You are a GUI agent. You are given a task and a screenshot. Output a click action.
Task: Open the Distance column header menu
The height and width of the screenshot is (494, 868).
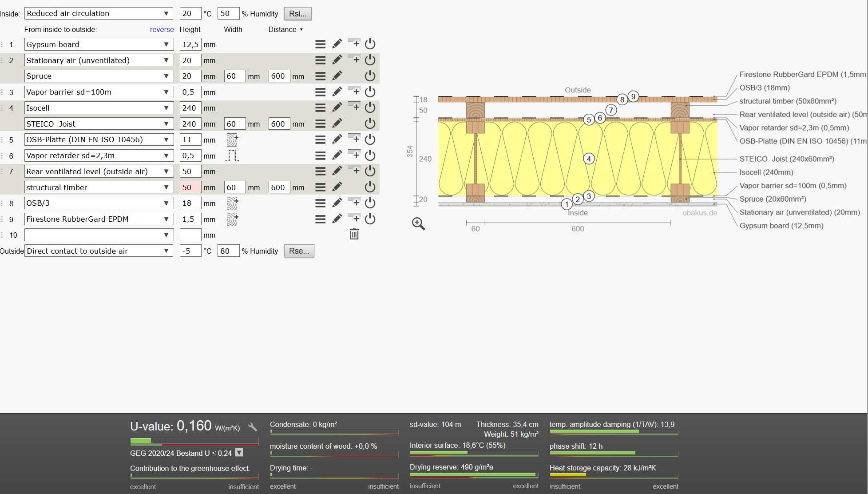click(285, 29)
